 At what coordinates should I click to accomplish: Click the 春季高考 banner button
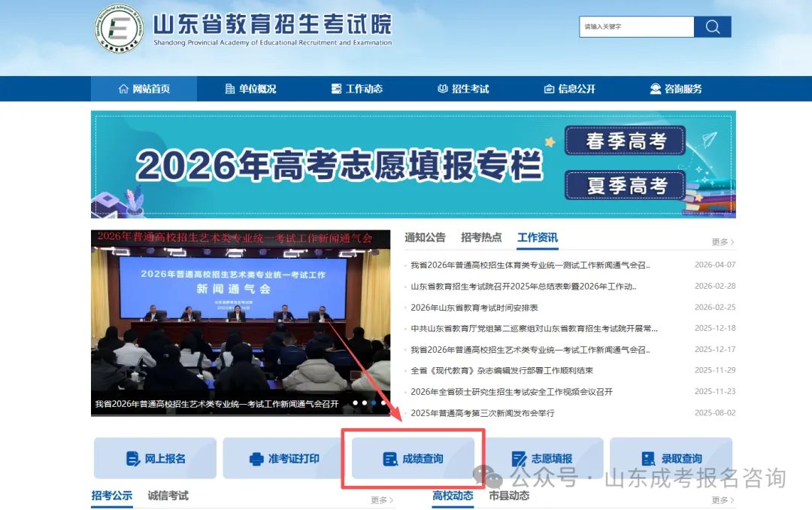pos(626,141)
